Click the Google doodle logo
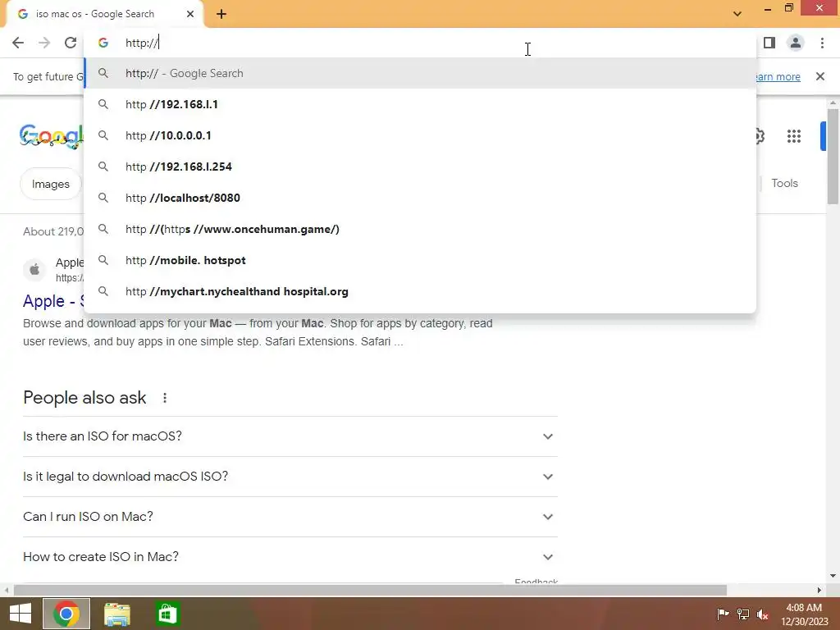 52,136
